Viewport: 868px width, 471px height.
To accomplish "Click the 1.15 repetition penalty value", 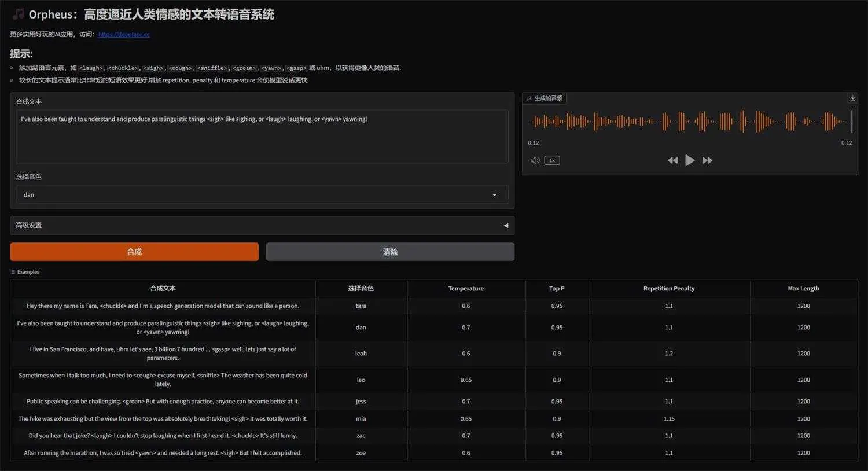I will point(669,419).
